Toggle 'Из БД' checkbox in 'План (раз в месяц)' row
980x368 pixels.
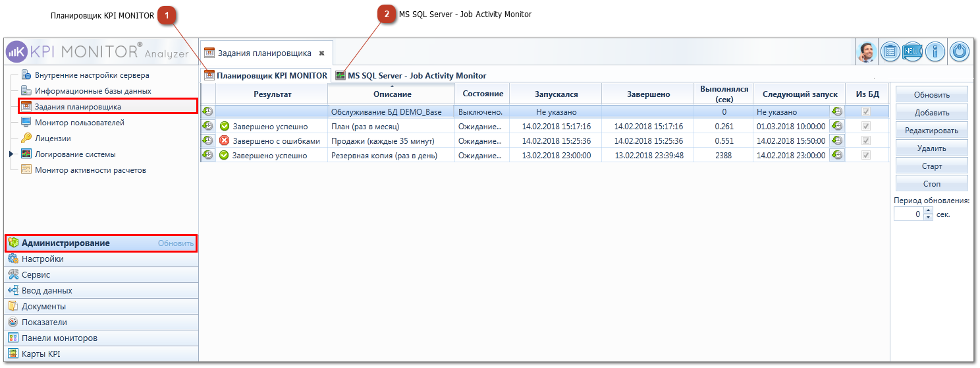[x=867, y=126]
